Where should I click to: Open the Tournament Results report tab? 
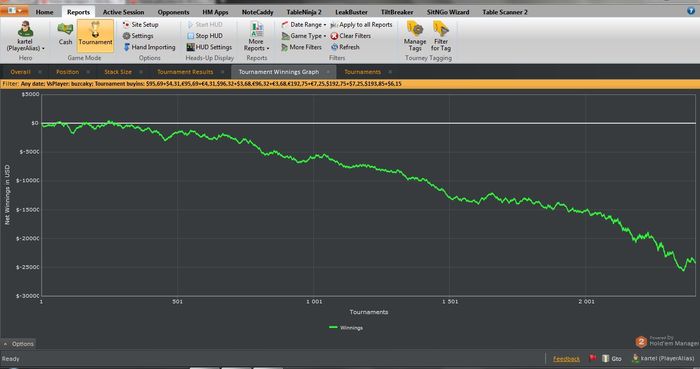[185, 72]
